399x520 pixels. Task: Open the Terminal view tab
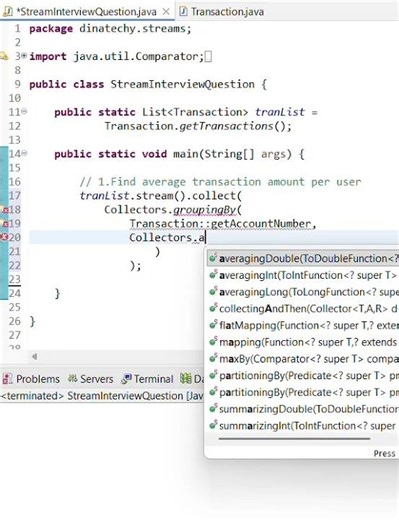coord(147,379)
